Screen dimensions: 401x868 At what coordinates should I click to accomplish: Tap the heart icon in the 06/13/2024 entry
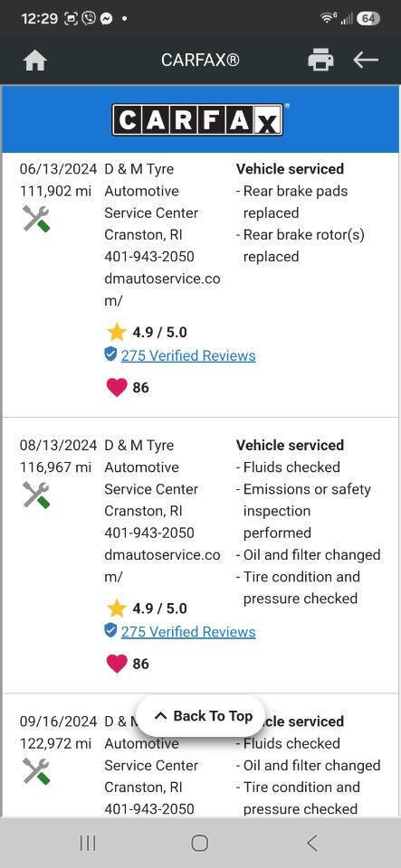tap(116, 388)
